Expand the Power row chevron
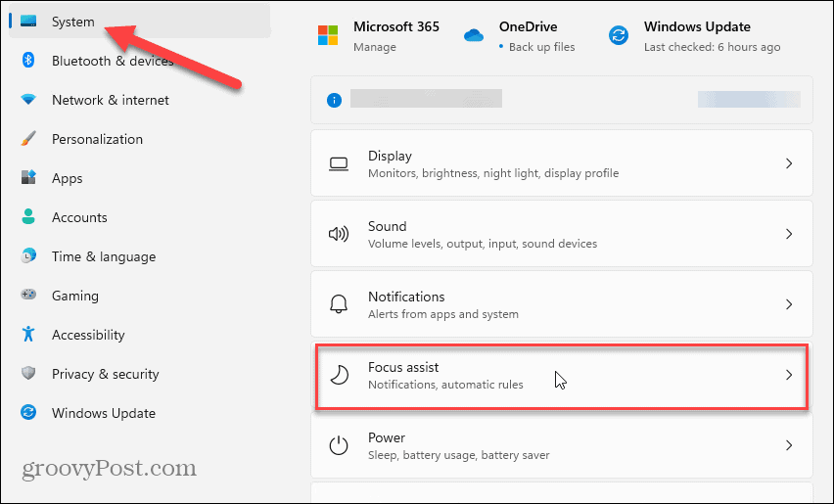Screen dimensions: 834x504 coord(789,445)
